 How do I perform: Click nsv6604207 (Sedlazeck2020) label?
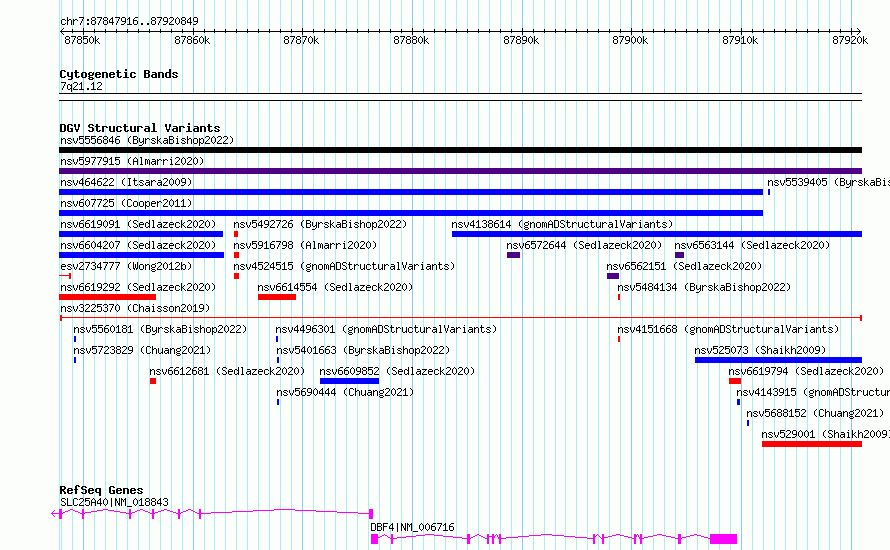(138, 245)
